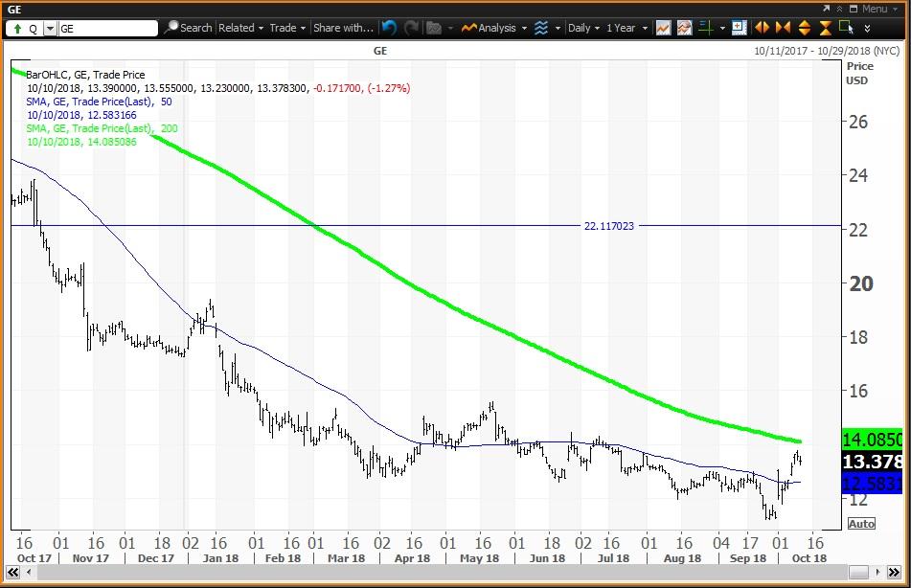Collapse toolbar with double up chevron
The height and width of the screenshot is (588, 911).
click(x=839, y=9)
